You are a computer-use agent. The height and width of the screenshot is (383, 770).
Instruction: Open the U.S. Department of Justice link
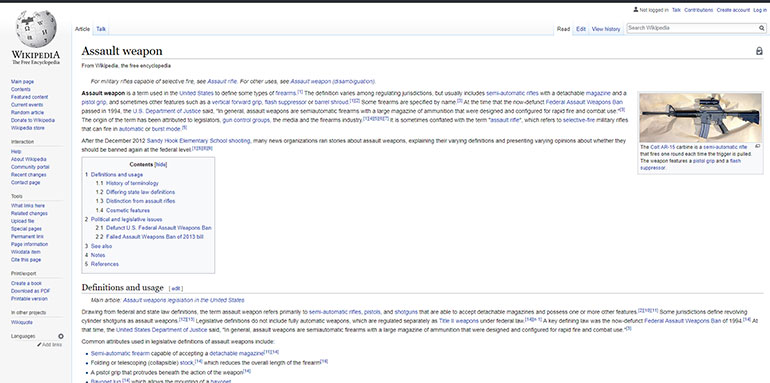[x=166, y=111]
